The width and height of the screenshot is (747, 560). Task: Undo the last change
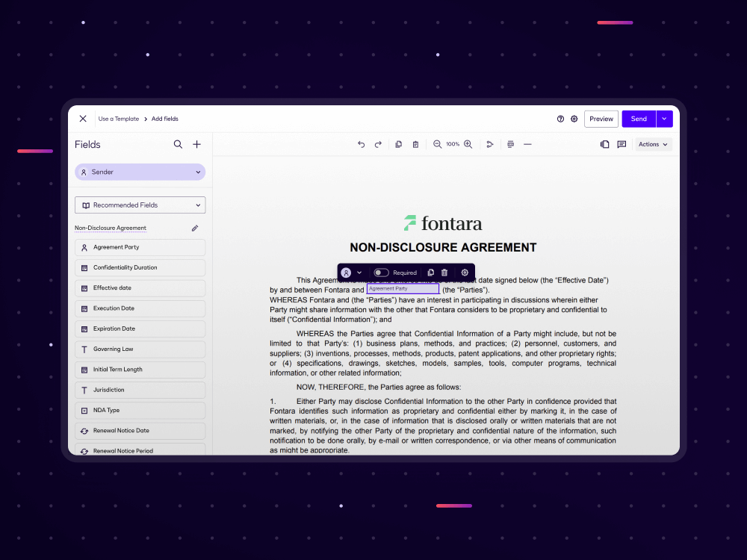[361, 144]
